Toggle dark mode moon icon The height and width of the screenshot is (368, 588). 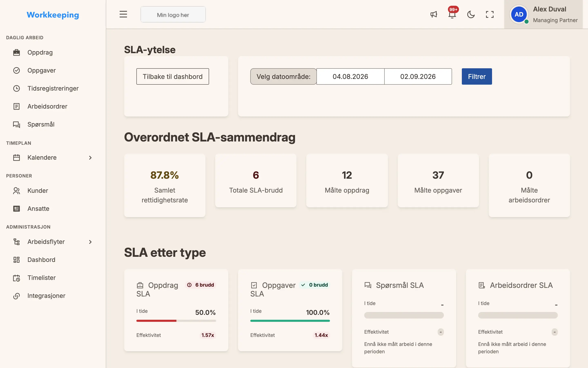pyautogui.click(x=471, y=14)
